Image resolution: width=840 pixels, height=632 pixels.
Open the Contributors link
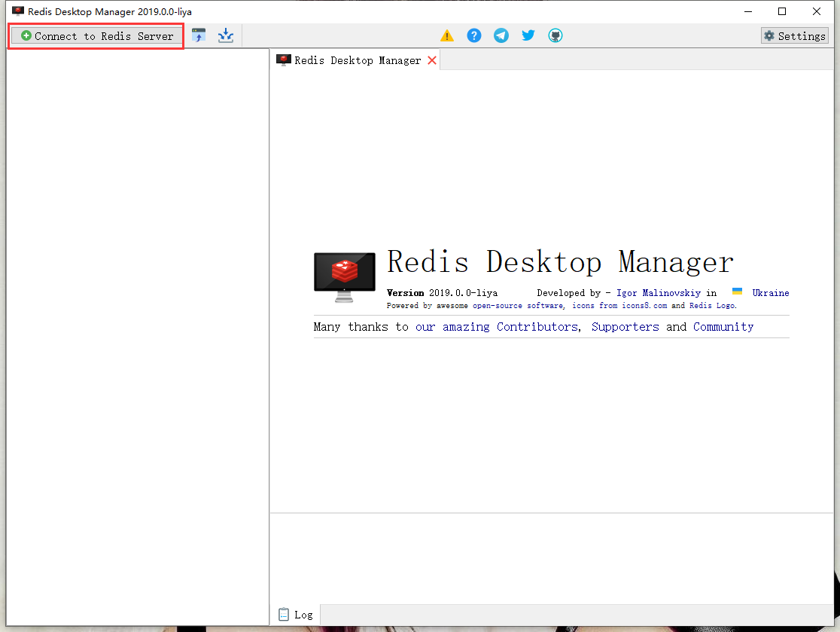pos(537,326)
